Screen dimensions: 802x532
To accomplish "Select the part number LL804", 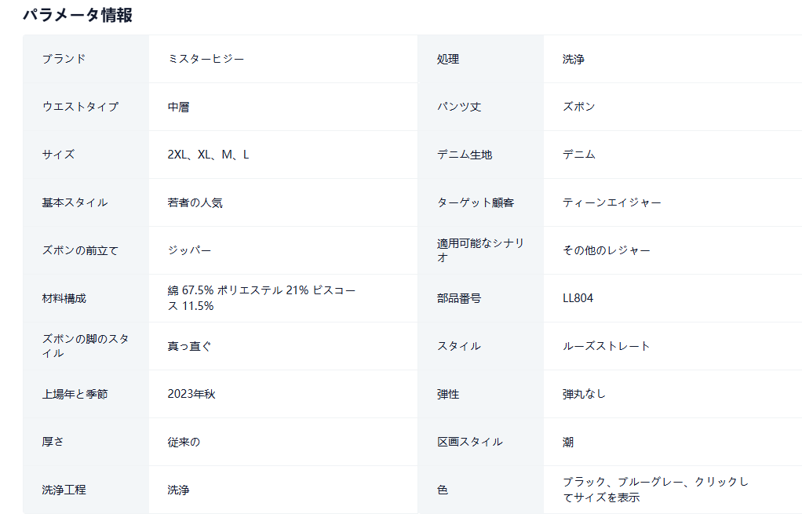I will (578, 298).
